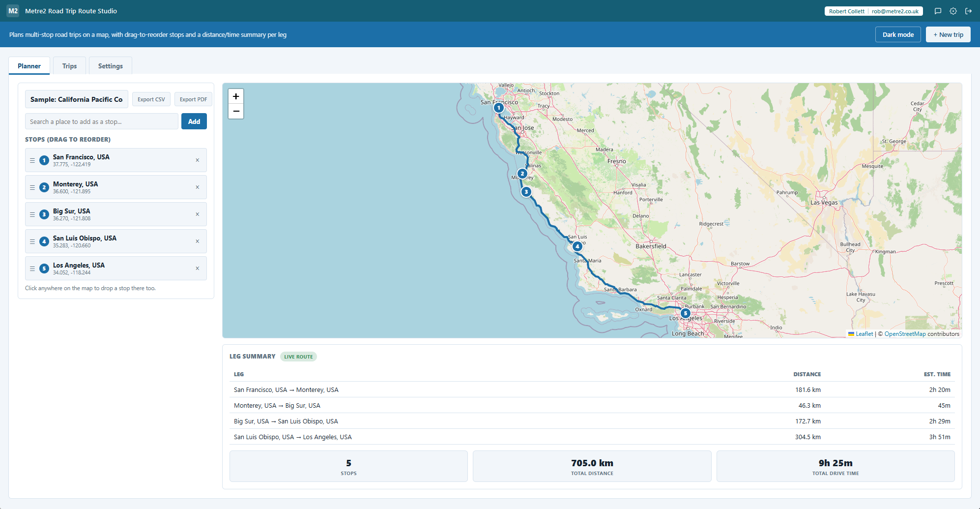This screenshot has height=509, width=980.
Task: Grab the drag handle for San Luis Obispo stop
Action: point(32,241)
